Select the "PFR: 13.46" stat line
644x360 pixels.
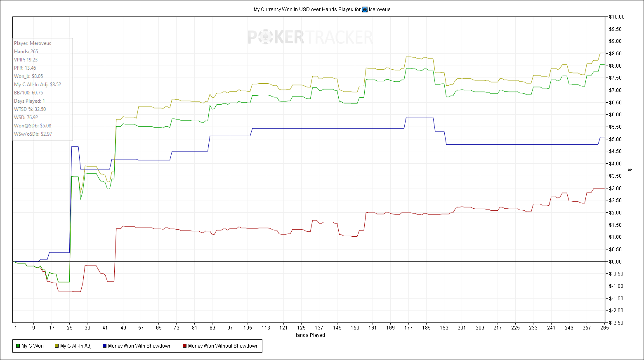click(25, 68)
